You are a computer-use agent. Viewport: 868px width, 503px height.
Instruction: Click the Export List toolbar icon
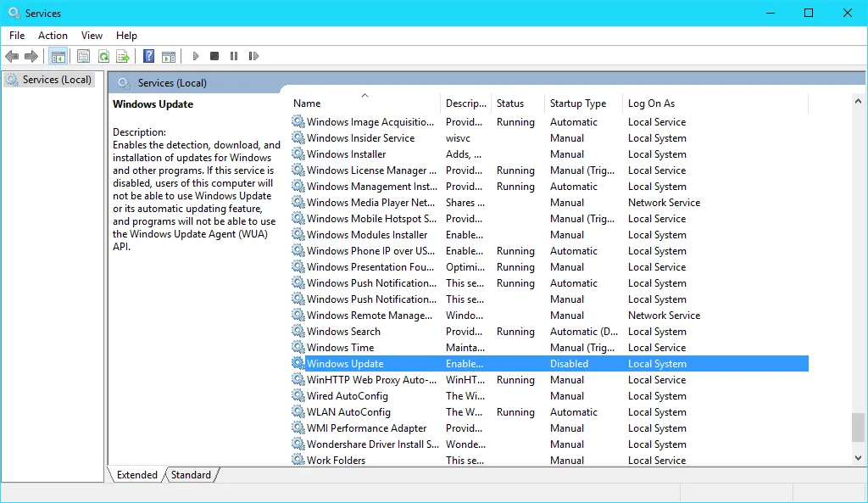click(x=123, y=57)
